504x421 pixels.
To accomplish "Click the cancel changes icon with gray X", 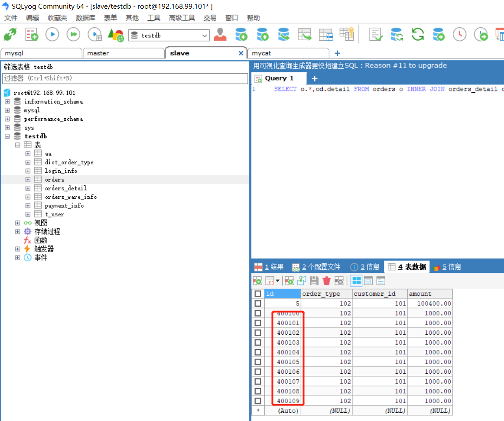I will coord(339,281).
